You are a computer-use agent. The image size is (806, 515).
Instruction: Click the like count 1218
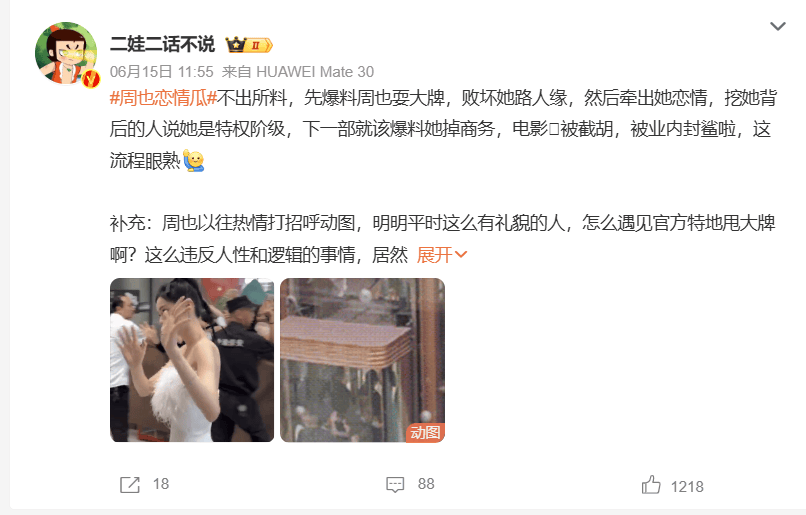[687, 486]
